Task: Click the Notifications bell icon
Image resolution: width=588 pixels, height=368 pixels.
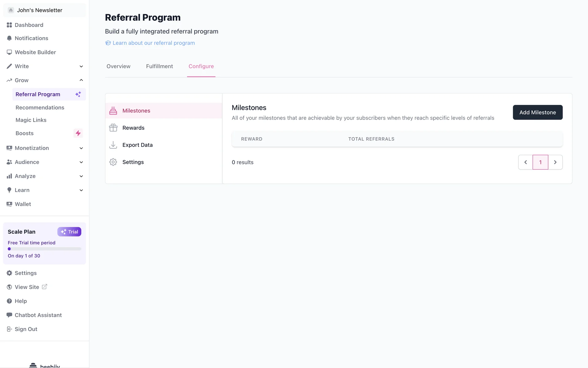Action: 9,38
